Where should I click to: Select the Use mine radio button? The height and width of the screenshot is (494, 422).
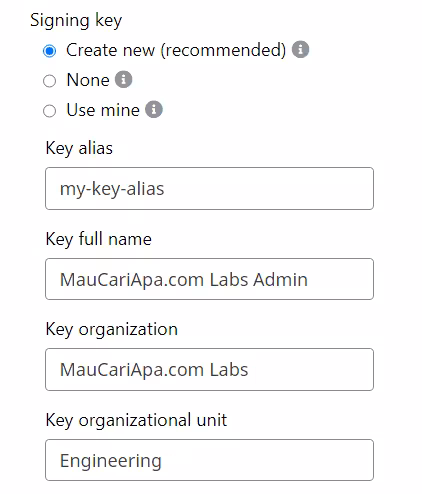tap(50, 111)
